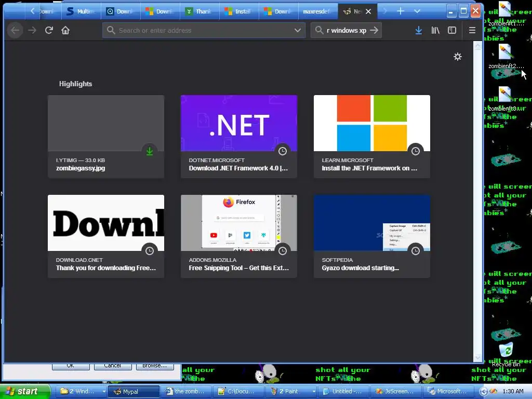Open the zombiegassy.jpg highlight thumbnail
532x399 pixels.
[106, 137]
